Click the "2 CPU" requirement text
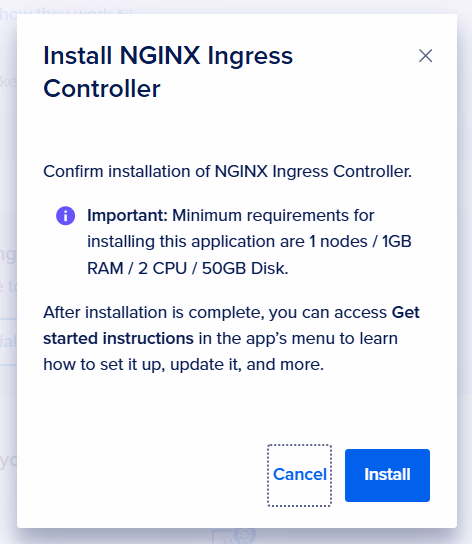Viewport: 472px width, 544px height. coord(162,268)
